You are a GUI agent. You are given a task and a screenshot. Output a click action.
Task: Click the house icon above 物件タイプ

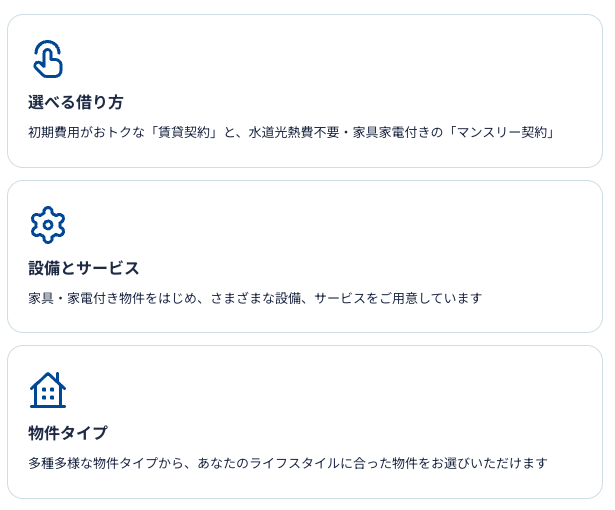[48, 390]
